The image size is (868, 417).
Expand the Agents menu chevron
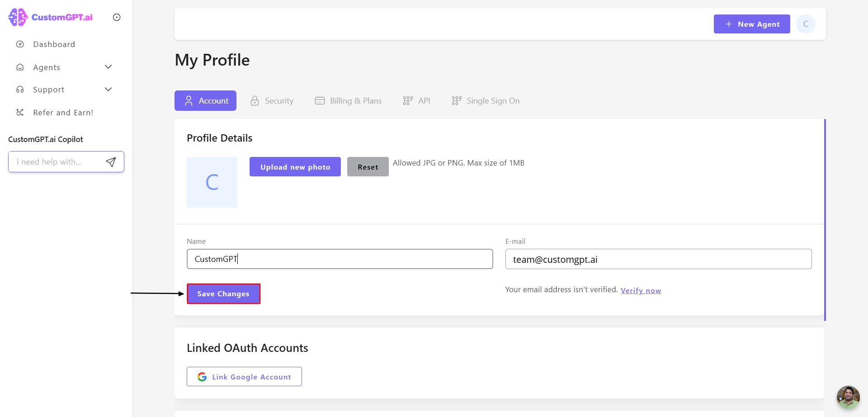pyautogui.click(x=108, y=67)
